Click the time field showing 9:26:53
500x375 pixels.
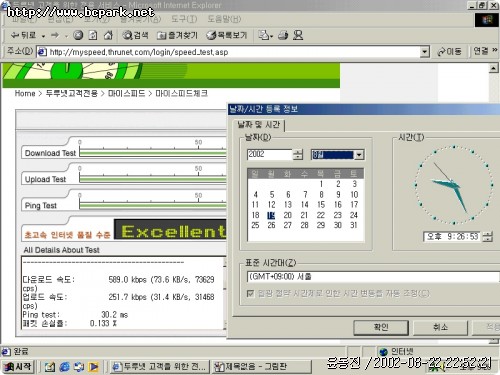click(x=452, y=237)
